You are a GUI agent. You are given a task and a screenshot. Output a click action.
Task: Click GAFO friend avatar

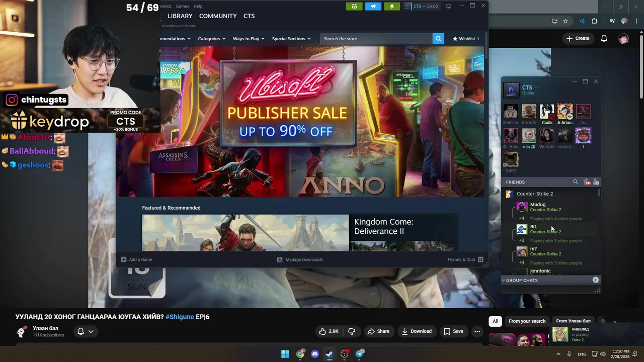pyautogui.click(x=511, y=159)
